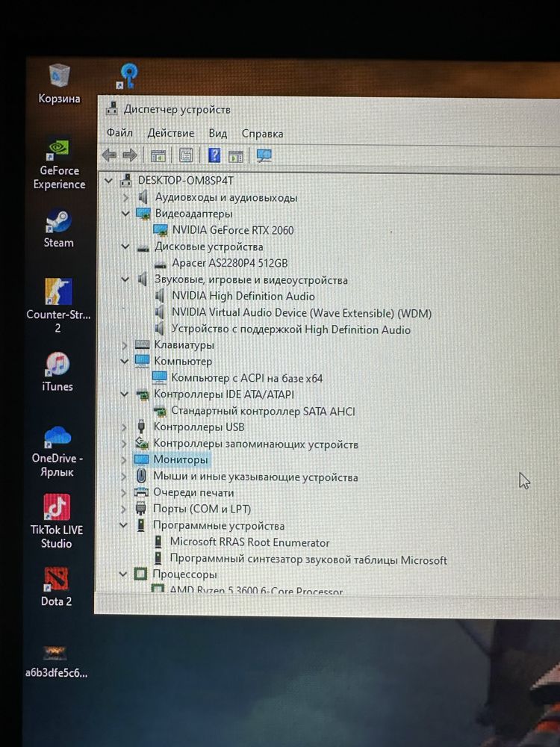Screen dimensions: 560x747
Task: Open the Вид menu
Action: (x=217, y=134)
